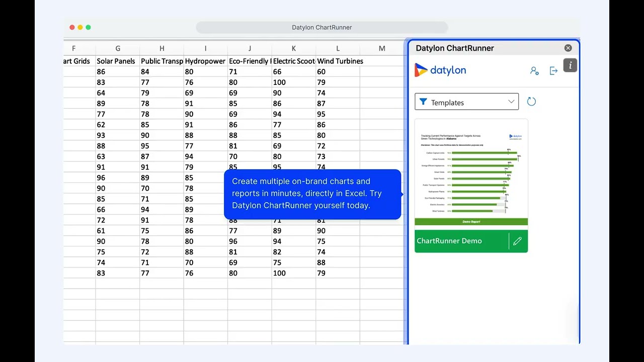This screenshot has height=362, width=644.
Task: Click the Datylon ChartRunner pane title
Action: pos(455,48)
